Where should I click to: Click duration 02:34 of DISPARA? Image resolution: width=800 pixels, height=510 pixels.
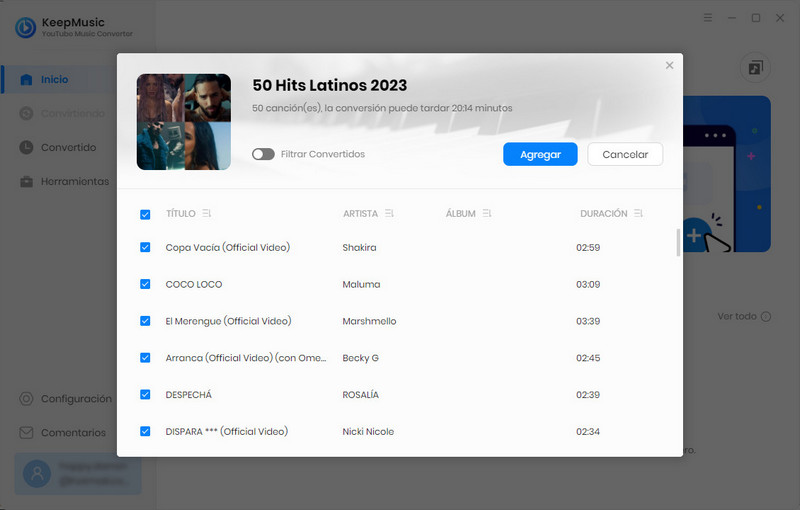[x=588, y=431]
